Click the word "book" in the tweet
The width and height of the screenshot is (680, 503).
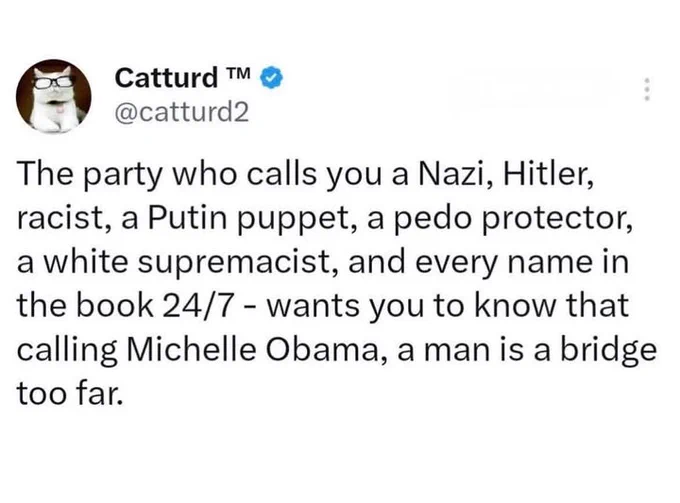115,305
